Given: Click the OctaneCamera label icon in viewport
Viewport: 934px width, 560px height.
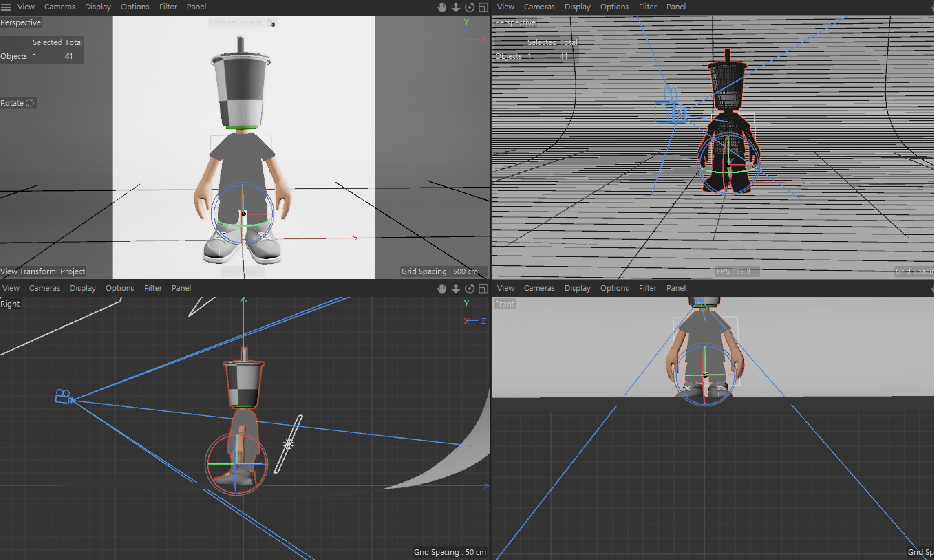Looking at the screenshot, I should click(x=271, y=23).
